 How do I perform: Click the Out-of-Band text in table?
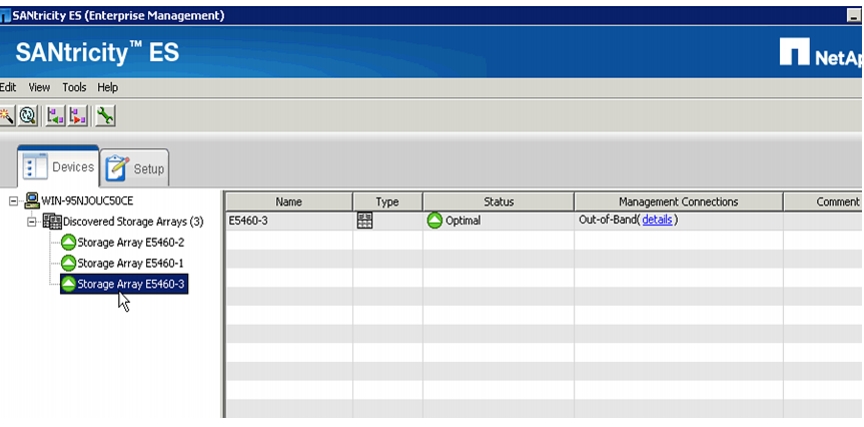pyautogui.click(x=608, y=220)
